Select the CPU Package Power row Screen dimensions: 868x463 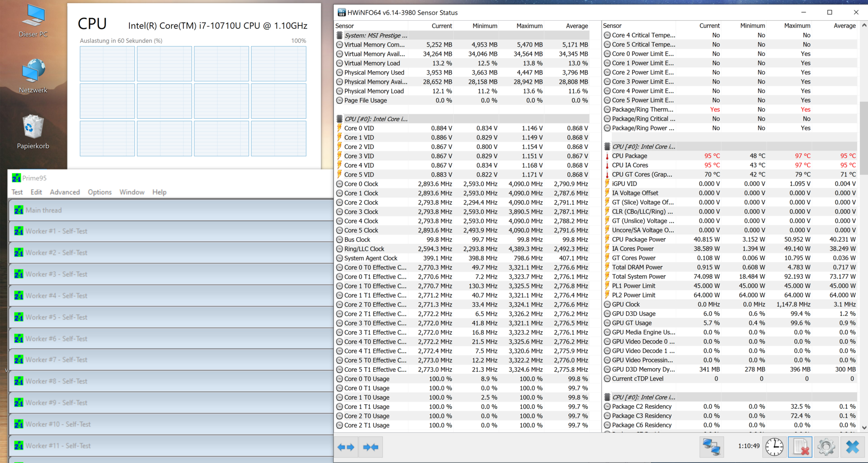click(730, 239)
